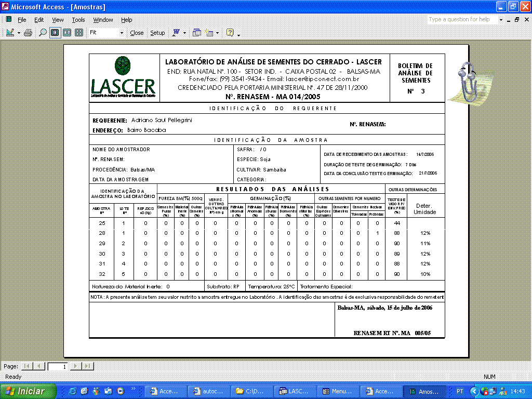The height and width of the screenshot is (399, 532).
Task: Print the report with printer icon
Action: pyautogui.click(x=28, y=33)
